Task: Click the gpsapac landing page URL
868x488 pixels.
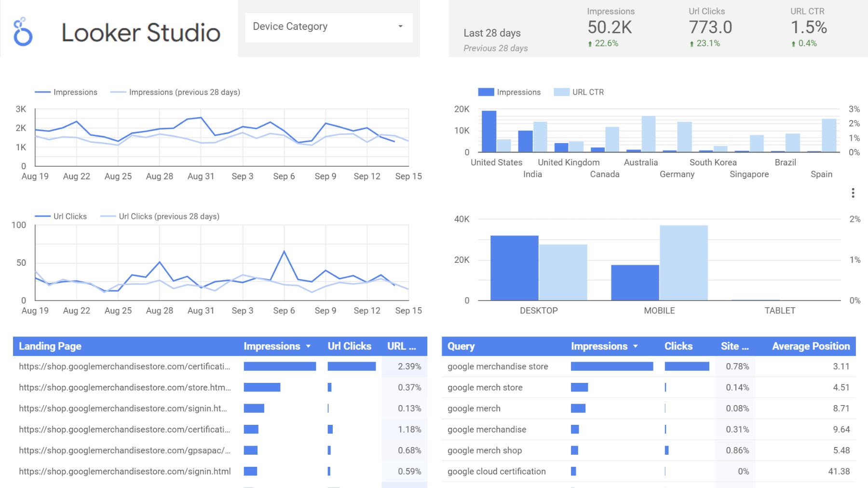Action: (x=124, y=450)
